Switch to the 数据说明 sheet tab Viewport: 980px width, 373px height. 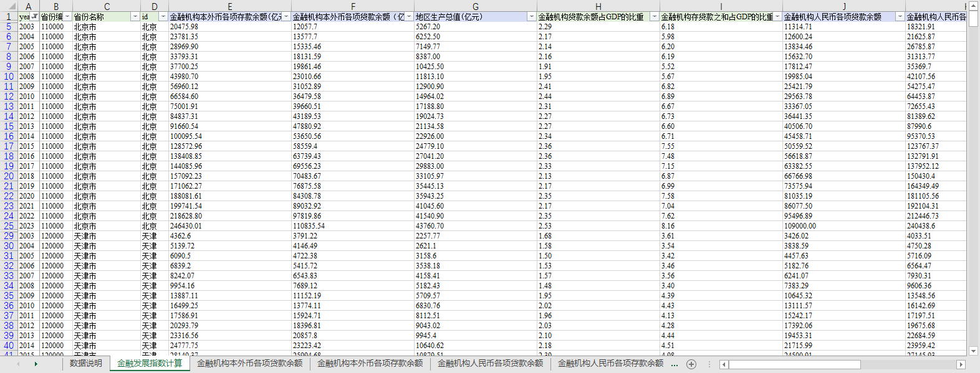tap(86, 363)
